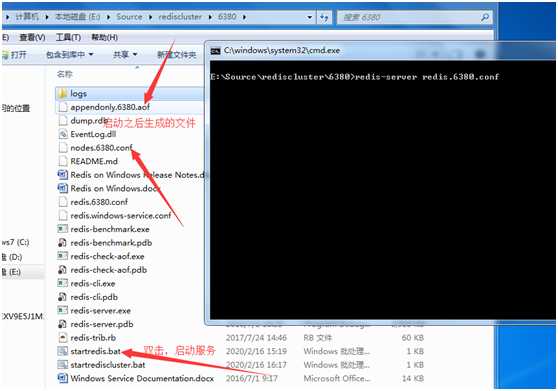Viewport: 558px width, 391px height.
Task: Expand the arrow after 6380 in breadcrumb
Action: click(244, 17)
